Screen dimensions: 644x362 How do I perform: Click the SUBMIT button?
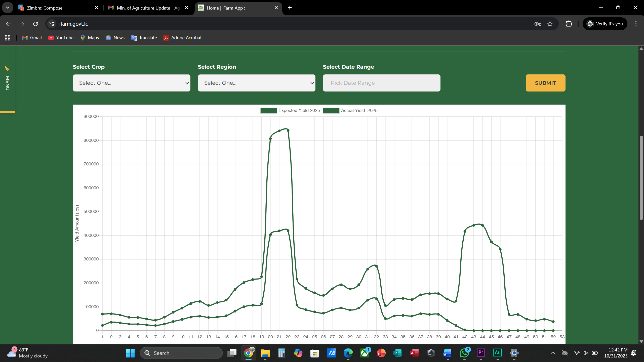tap(545, 83)
